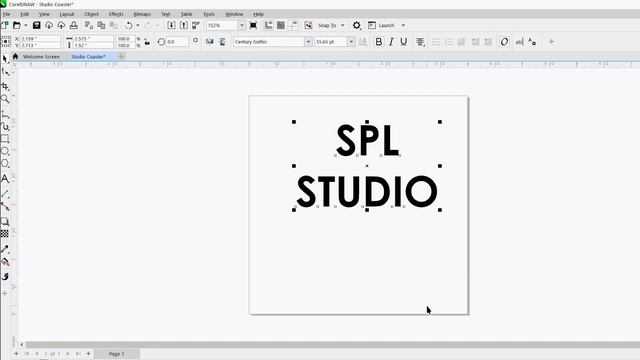Open the Bitmaps menu
Screen dimensions: 640x360
[x=142, y=14]
